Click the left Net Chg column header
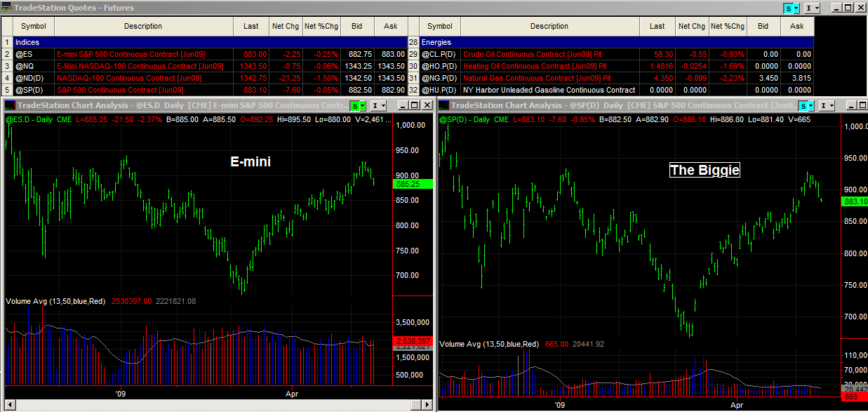The height and width of the screenshot is (412, 868). (286, 27)
